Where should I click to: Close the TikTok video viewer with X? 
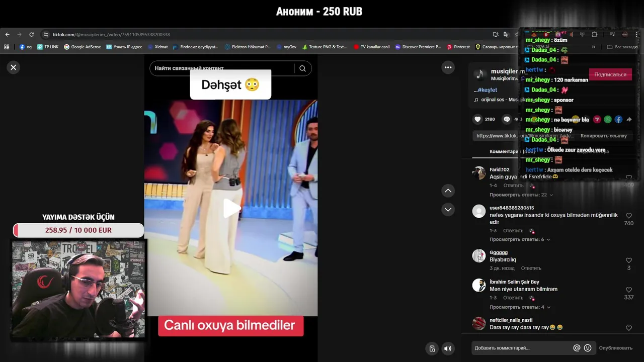(14, 67)
